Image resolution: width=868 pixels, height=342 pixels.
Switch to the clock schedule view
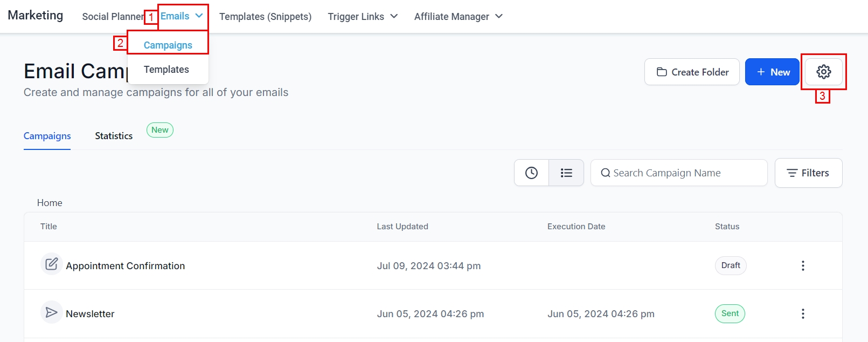point(531,173)
